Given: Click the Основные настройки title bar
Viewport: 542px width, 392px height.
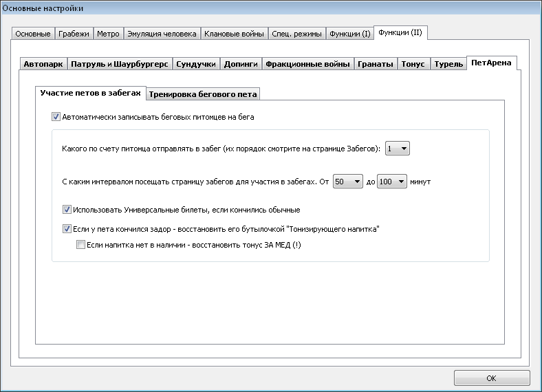Looking at the screenshot, I should [x=271, y=8].
